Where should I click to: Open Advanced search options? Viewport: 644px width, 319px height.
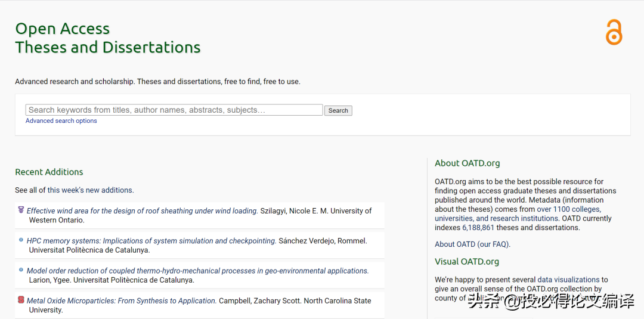click(x=61, y=121)
